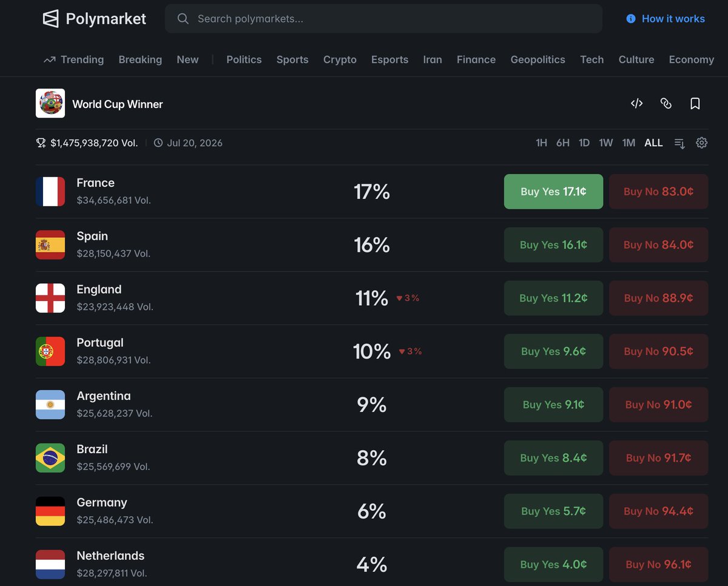
Task: Click the Brazil flag icon
Action: pyautogui.click(x=50, y=458)
